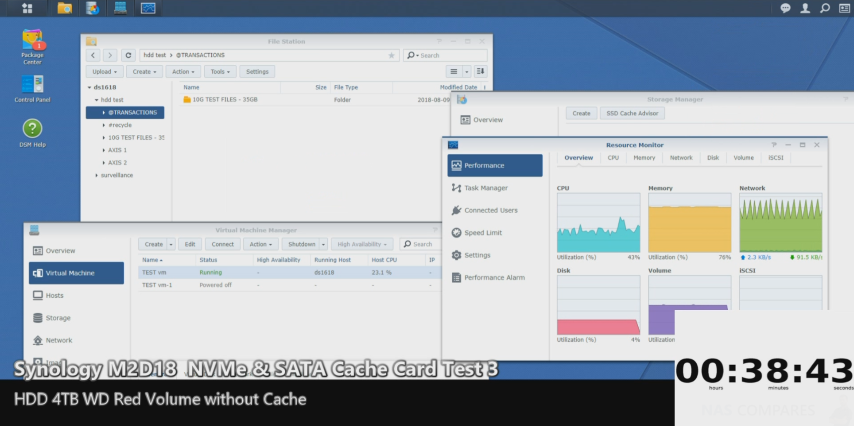The image size is (854, 426).
Task: Expand the surveillance folder node
Action: [96, 175]
